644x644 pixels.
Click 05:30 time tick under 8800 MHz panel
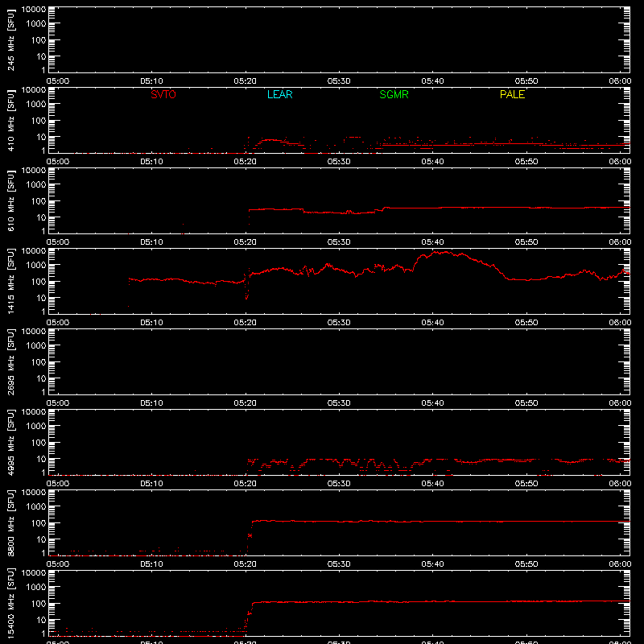[339, 564]
